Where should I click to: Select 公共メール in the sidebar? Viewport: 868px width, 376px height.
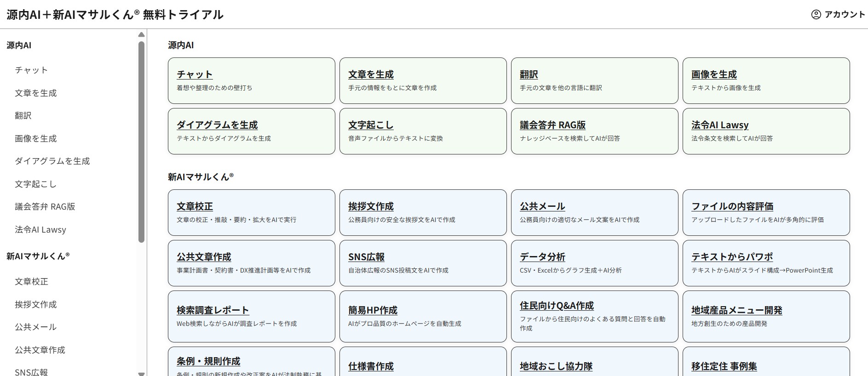[x=36, y=327]
